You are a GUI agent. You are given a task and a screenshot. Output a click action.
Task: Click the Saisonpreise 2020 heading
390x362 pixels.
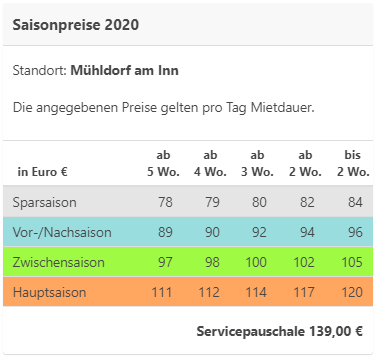pos(76,25)
